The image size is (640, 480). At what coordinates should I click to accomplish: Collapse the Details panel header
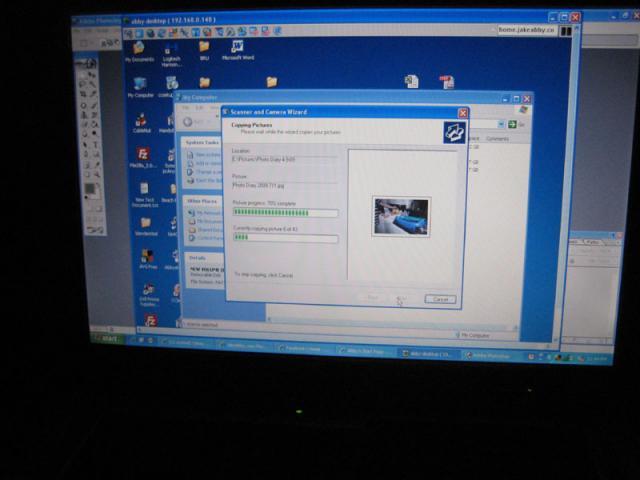coord(204,258)
